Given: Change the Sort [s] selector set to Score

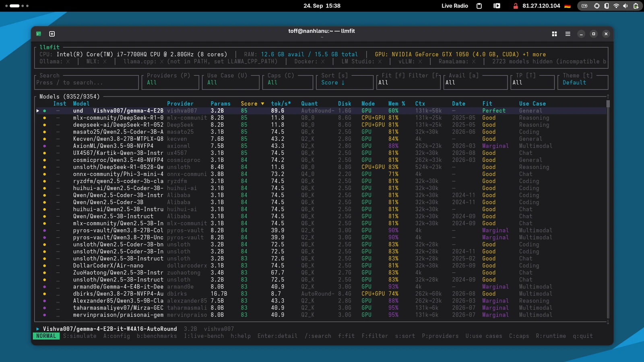Looking at the screenshot, I should point(345,82).
